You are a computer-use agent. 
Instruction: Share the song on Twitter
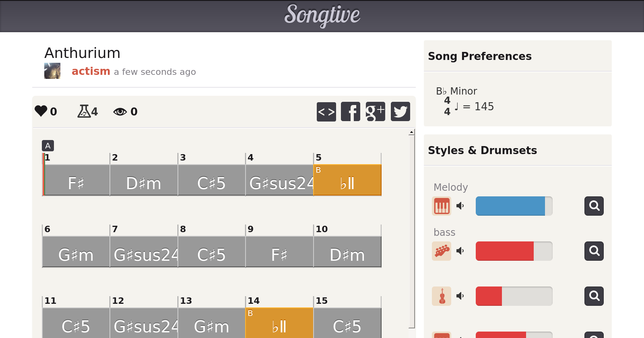click(400, 111)
